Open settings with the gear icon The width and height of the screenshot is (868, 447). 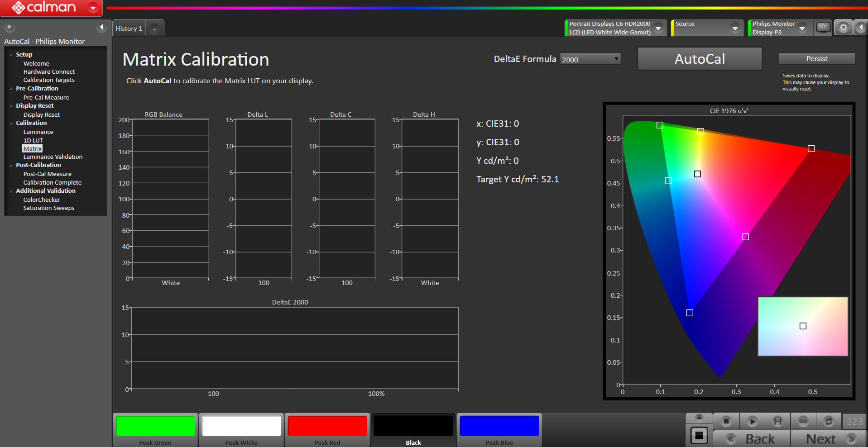pyautogui.click(x=844, y=28)
